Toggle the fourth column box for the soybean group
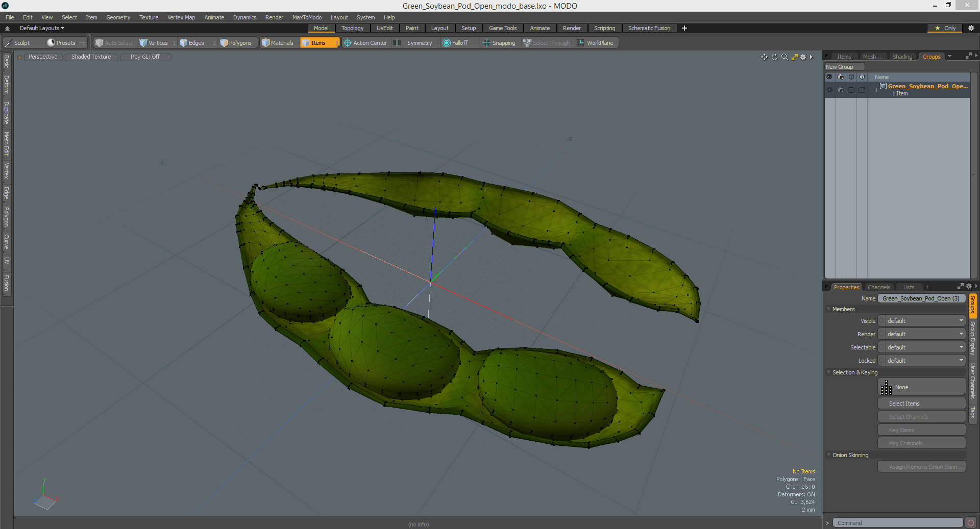The width and height of the screenshot is (980, 529). click(862, 90)
